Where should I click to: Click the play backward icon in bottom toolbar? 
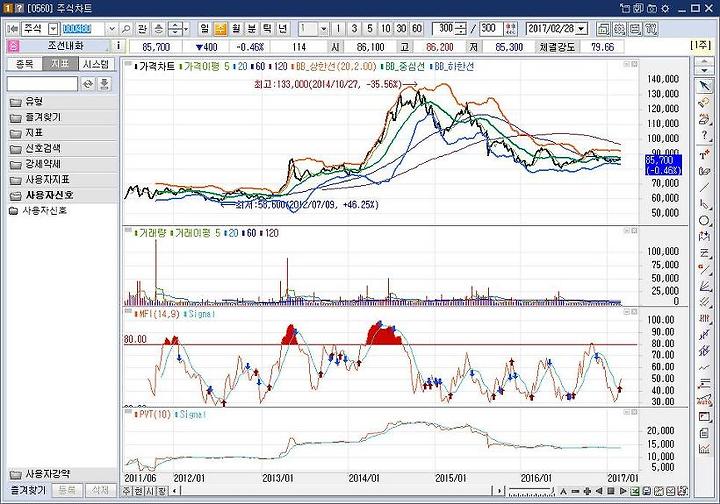click(599, 491)
